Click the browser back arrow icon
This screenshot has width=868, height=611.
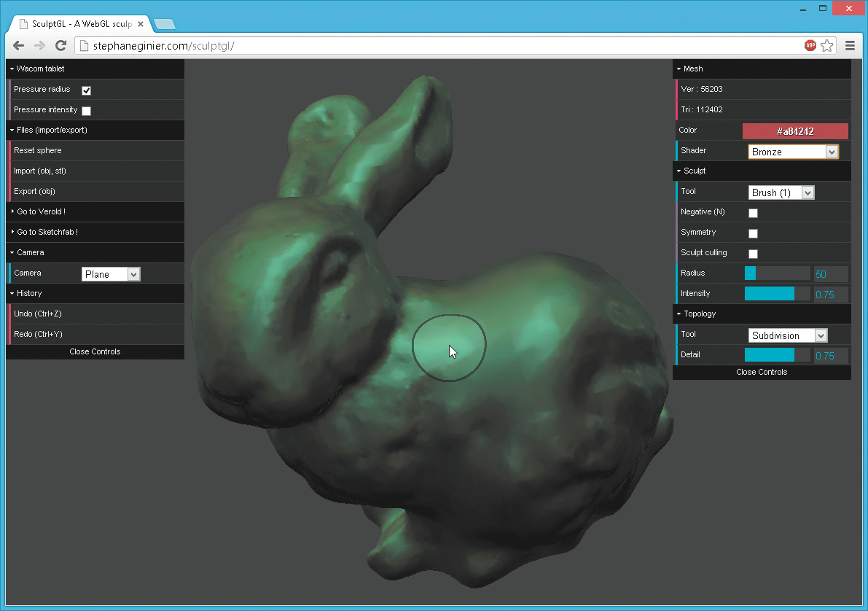point(18,46)
